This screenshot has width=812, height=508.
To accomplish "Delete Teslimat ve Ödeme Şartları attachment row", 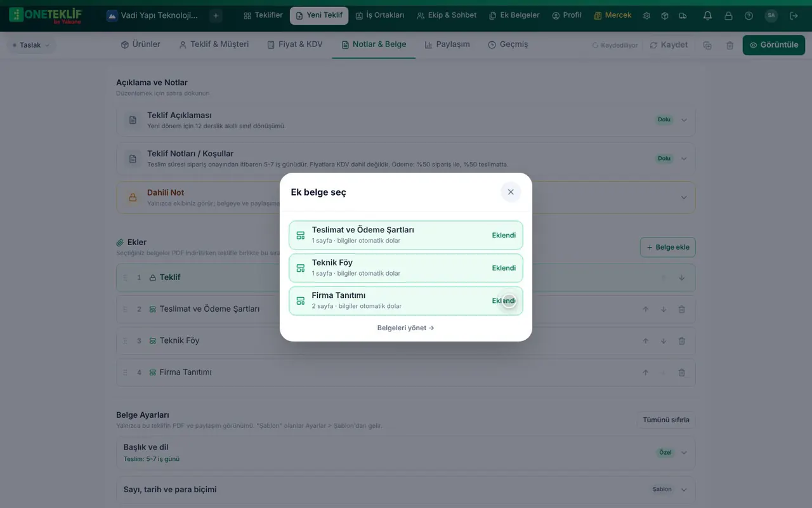I will pos(681,309).
